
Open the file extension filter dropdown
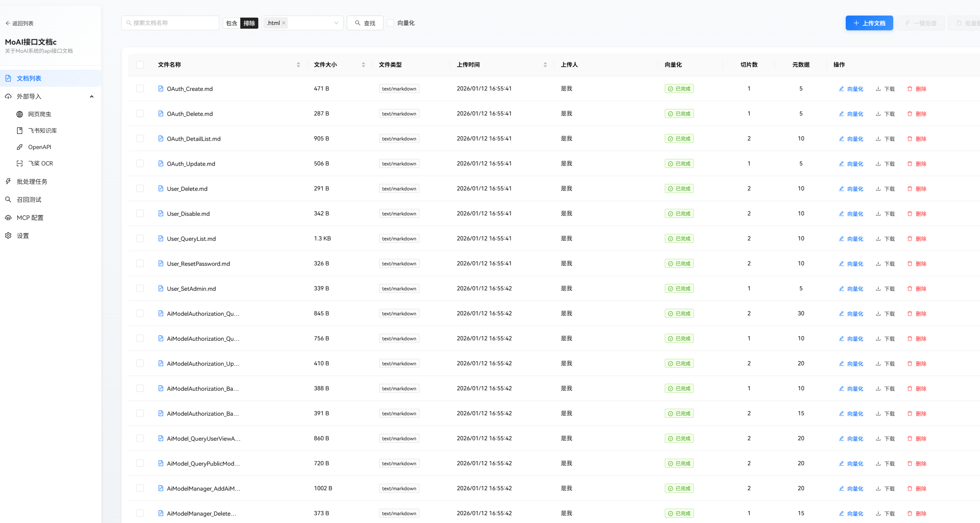(x=336, y=23)
